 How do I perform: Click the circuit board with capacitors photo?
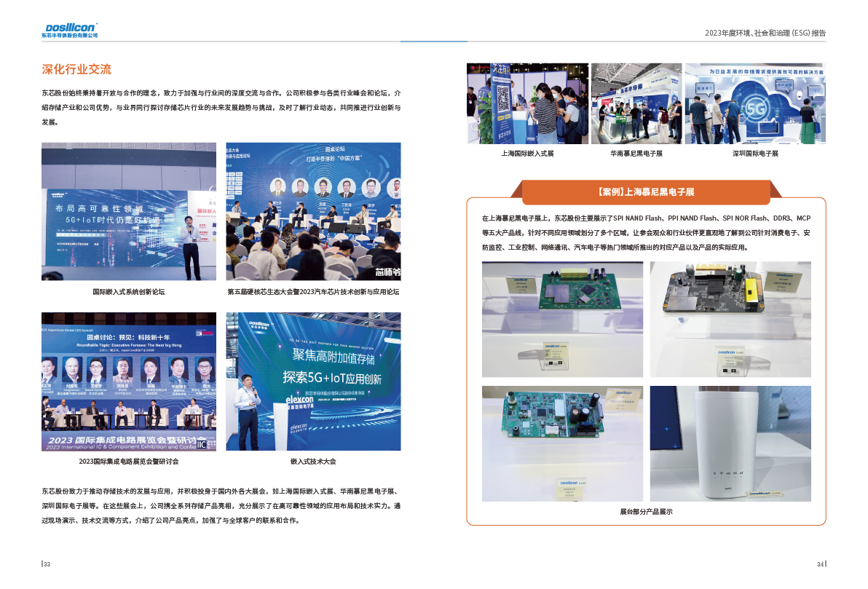click(x=562, y=443)
